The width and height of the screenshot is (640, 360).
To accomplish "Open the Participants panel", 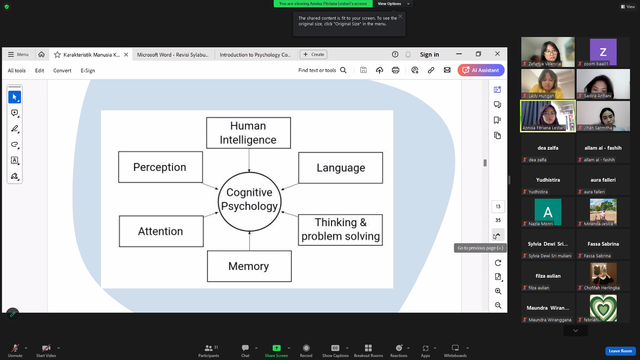I will click(209, 350).
